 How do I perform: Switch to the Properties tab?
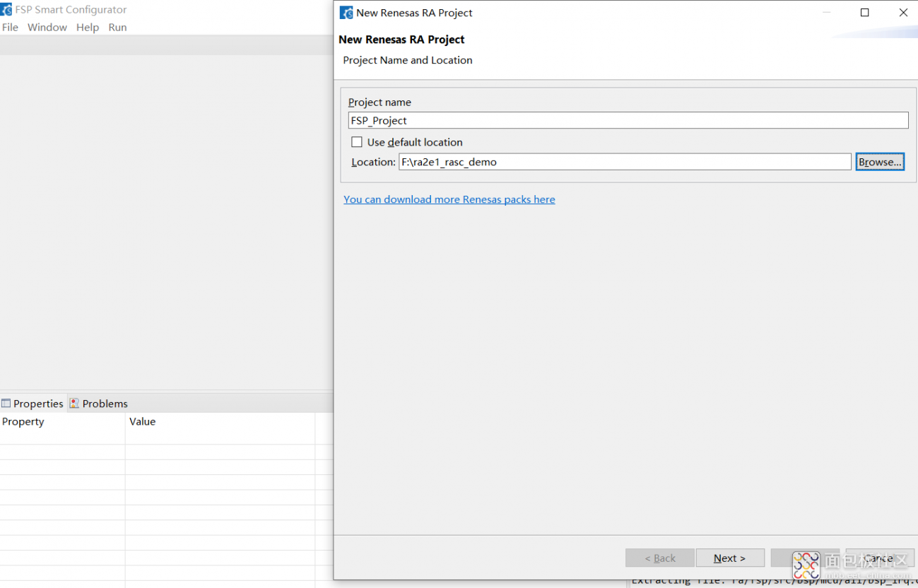[33, 404]
